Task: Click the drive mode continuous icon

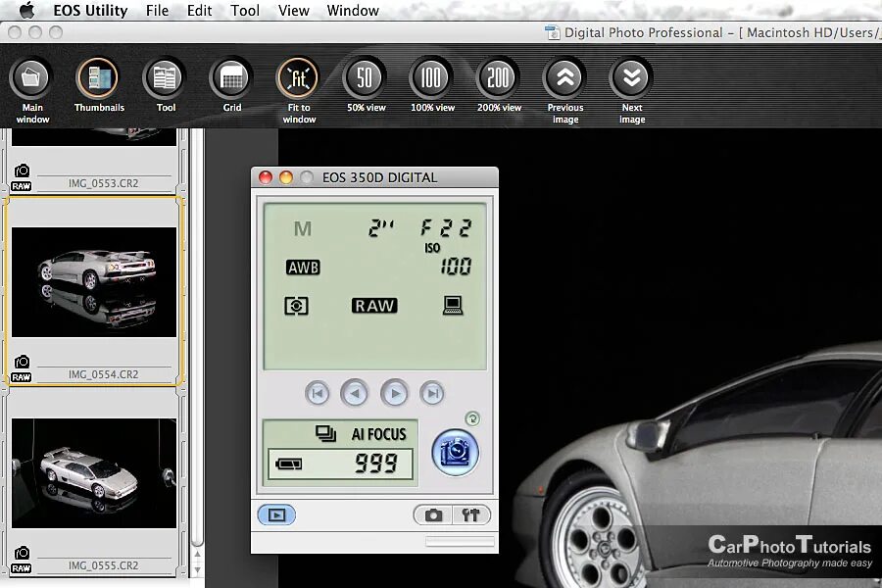Action: pos(325,433)
